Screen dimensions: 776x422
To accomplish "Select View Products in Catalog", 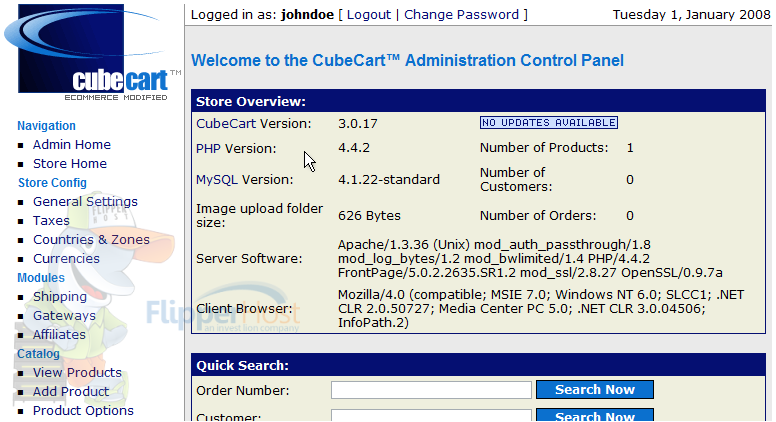I will (77, 373).
